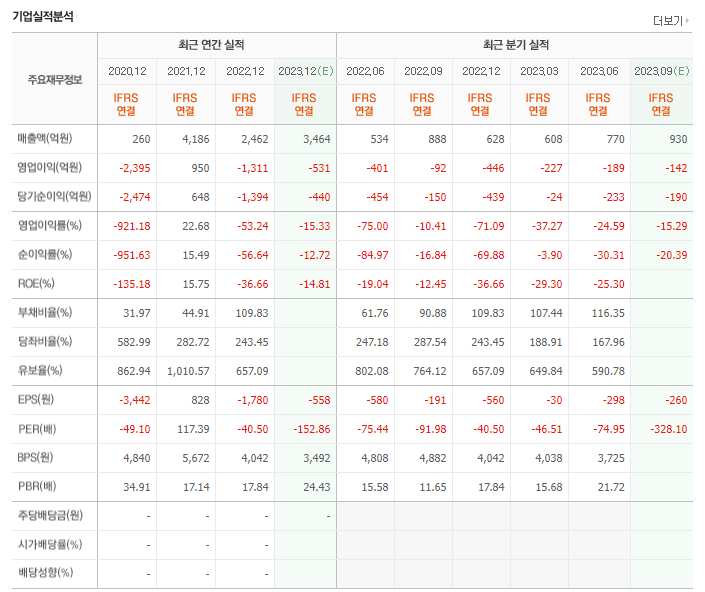Viewport: 705px width, 592px height.
Task: Open the 더보기 link
Action: tap(670, 21)
